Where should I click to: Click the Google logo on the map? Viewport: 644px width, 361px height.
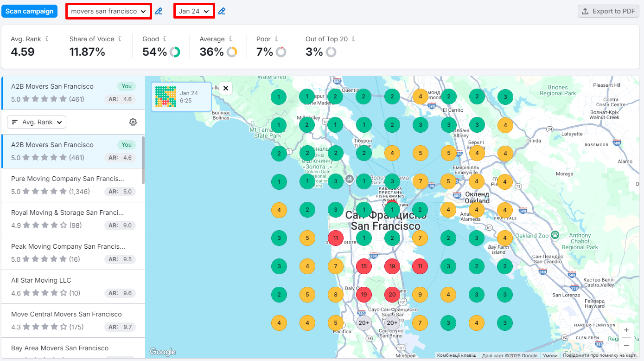pos(163,352)
